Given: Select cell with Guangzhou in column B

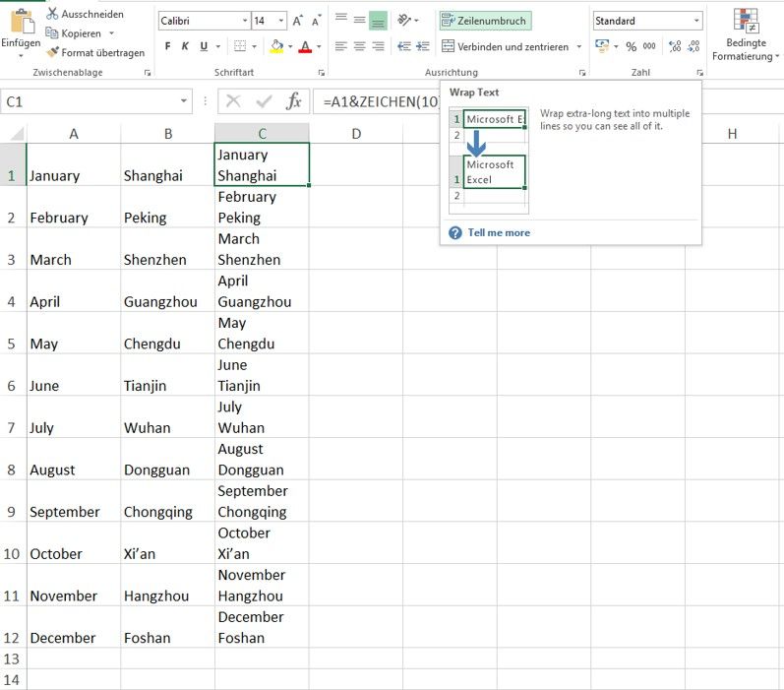Looking at the screenshot, I should click(x=168, y=290).
